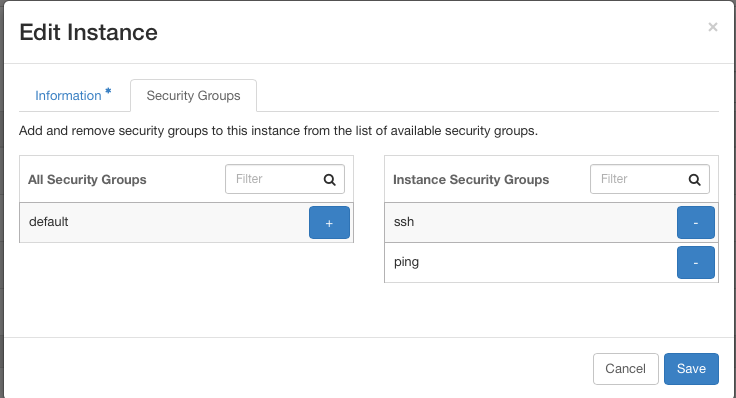This screenshot has width=736, height=398.
Task: Remove the ping group using minus button
Action: [696, 262]
